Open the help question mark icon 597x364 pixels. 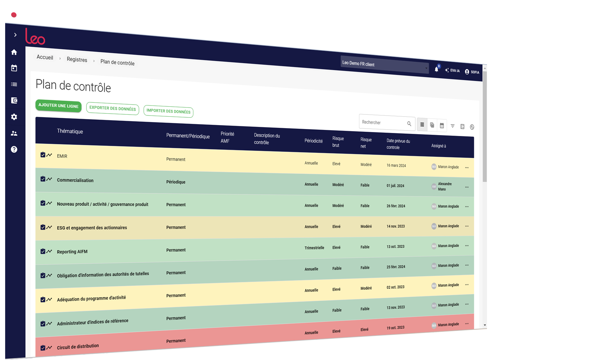(14, 149)
